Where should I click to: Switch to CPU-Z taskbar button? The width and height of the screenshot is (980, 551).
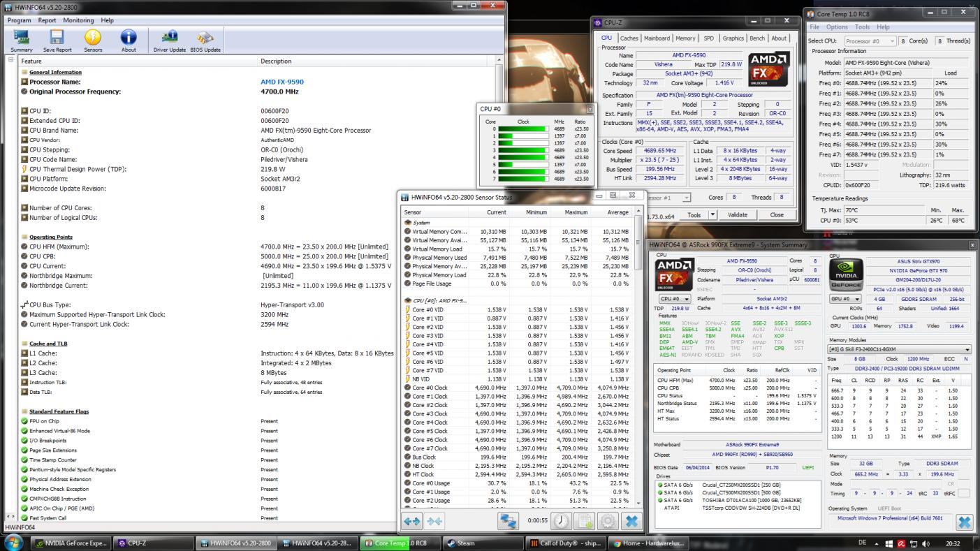coord(154,543)
